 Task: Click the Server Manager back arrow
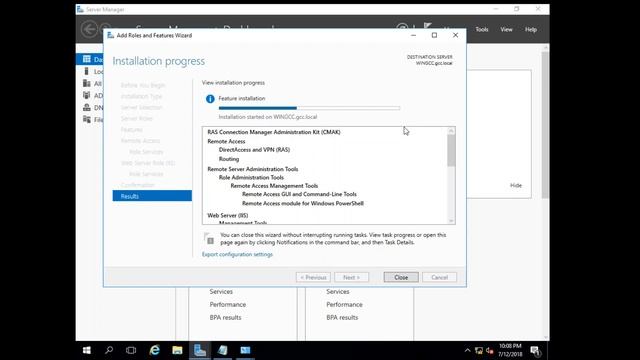click(89, 29)
